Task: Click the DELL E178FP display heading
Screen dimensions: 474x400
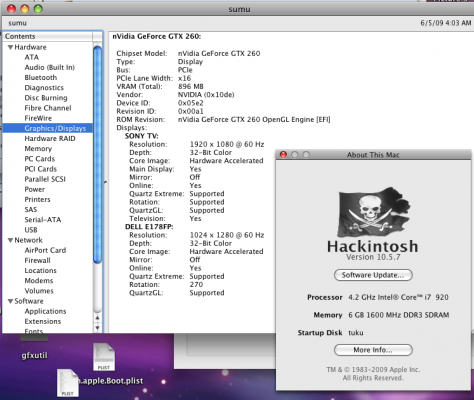Action: (x=149, y=227)
